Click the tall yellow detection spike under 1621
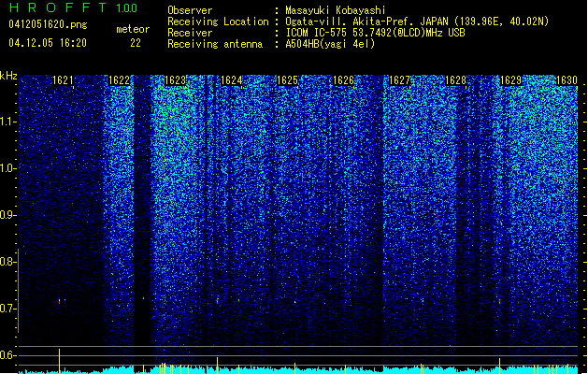 click(x=59, y=361)
